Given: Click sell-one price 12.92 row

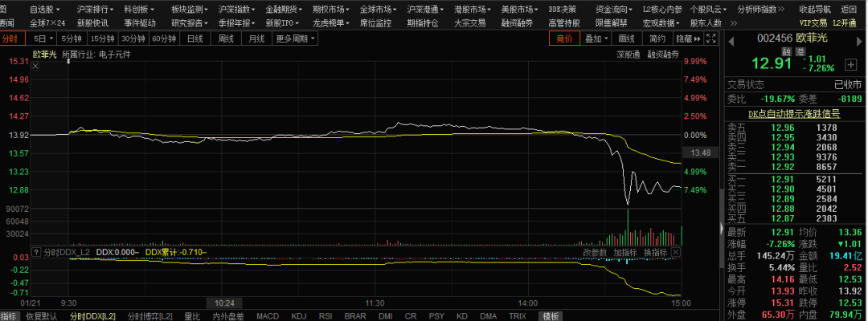Looking at the screenshot, I should point(794,166).
